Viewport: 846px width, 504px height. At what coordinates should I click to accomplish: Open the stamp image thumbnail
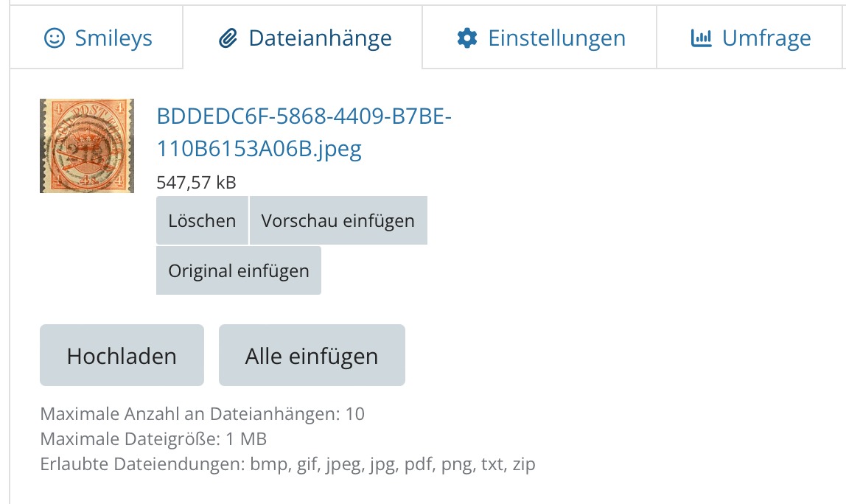coord(87,146)
